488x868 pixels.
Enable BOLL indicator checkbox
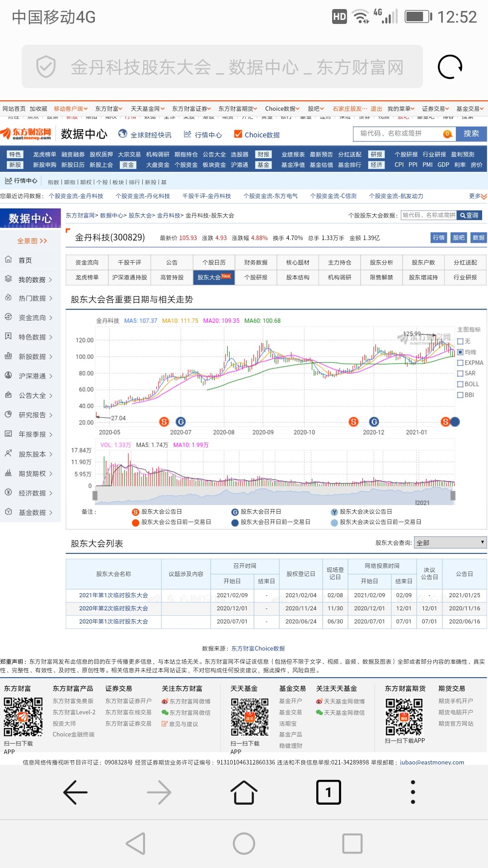tap(460, 384)
